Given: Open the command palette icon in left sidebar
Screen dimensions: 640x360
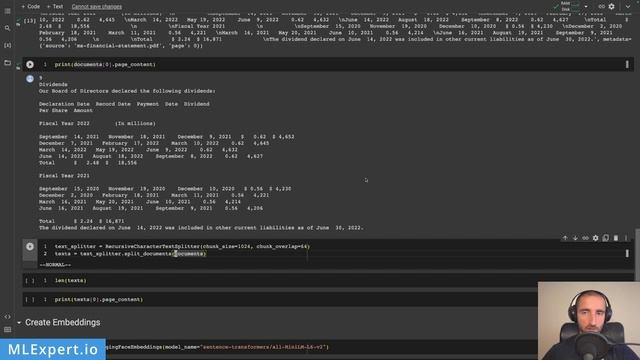Looking at the screenshot, I should tap(7, 329).
